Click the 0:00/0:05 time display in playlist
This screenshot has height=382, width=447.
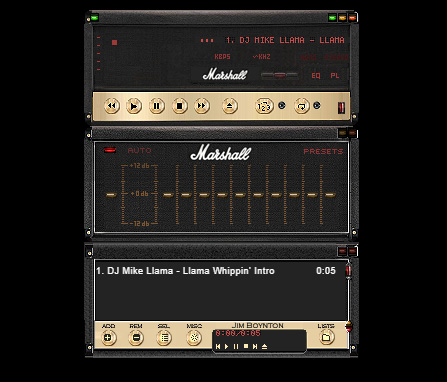[238, 333]
